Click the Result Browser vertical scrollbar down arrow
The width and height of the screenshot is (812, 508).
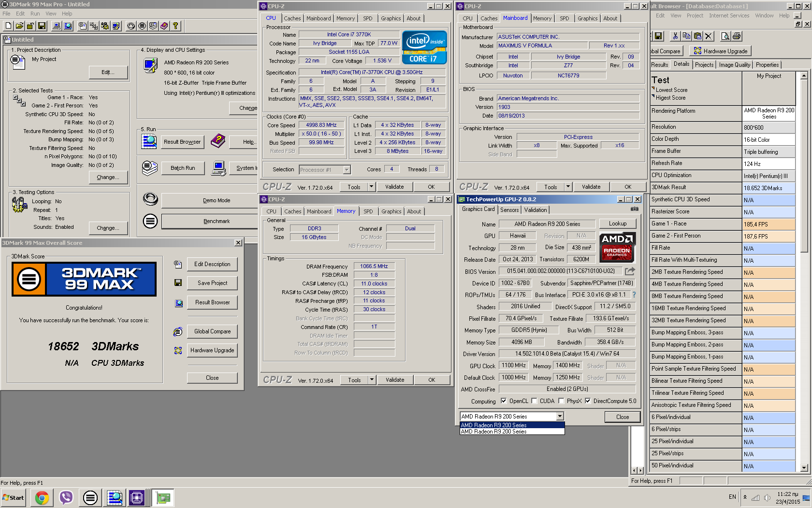pyautogui.click(x=804, y=468)
